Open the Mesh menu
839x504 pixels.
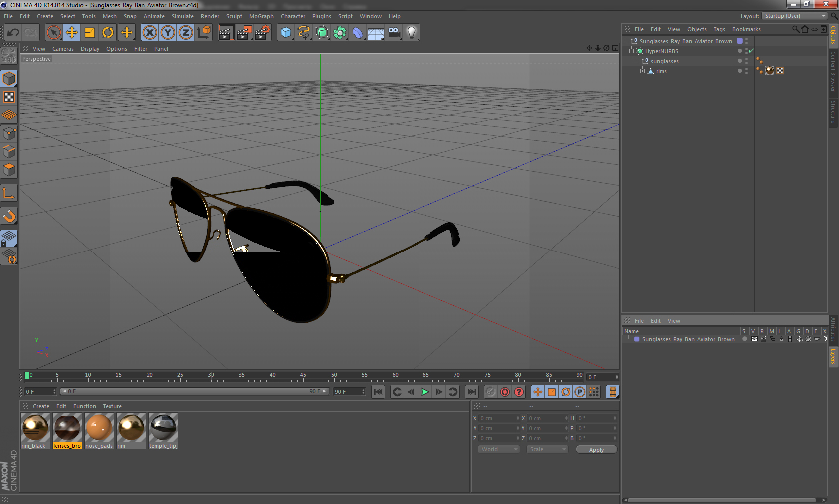tap(110, 16)
